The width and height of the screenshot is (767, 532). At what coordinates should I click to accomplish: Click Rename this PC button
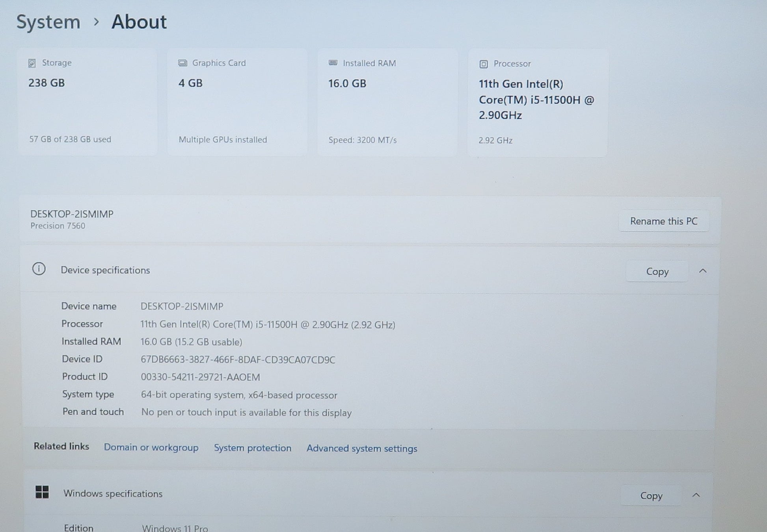click(664, 221)
